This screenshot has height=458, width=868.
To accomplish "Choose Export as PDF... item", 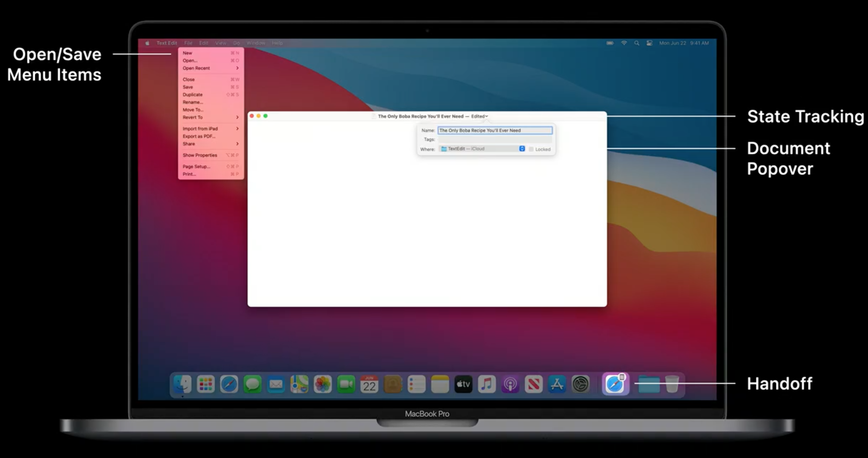I will coord(211,136).
